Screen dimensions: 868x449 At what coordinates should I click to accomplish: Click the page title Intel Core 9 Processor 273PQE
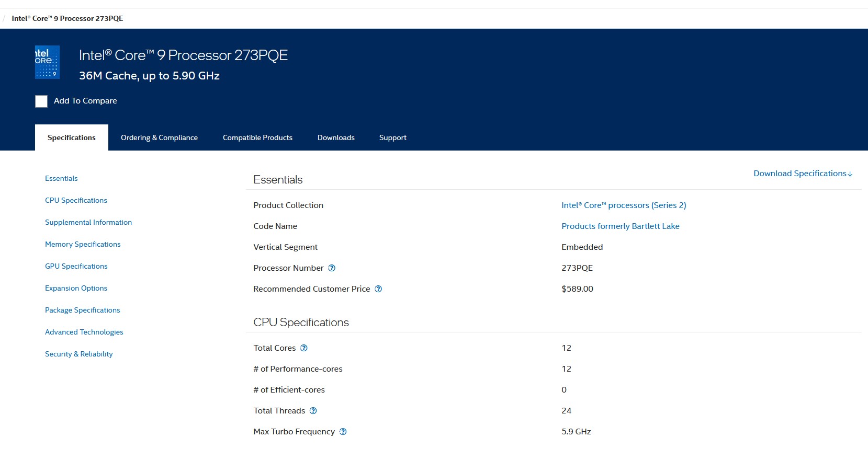tap(183, 55)
